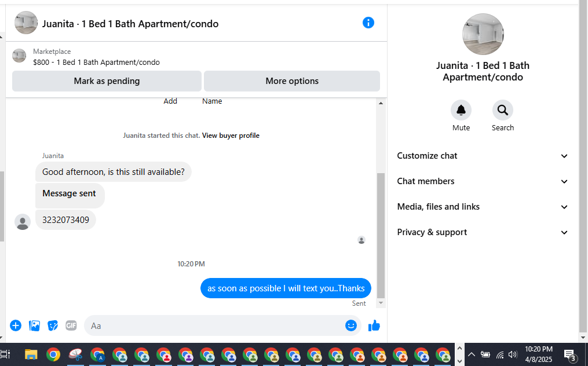
Task: Expand Media, files and links
Action: coord(483,207)
